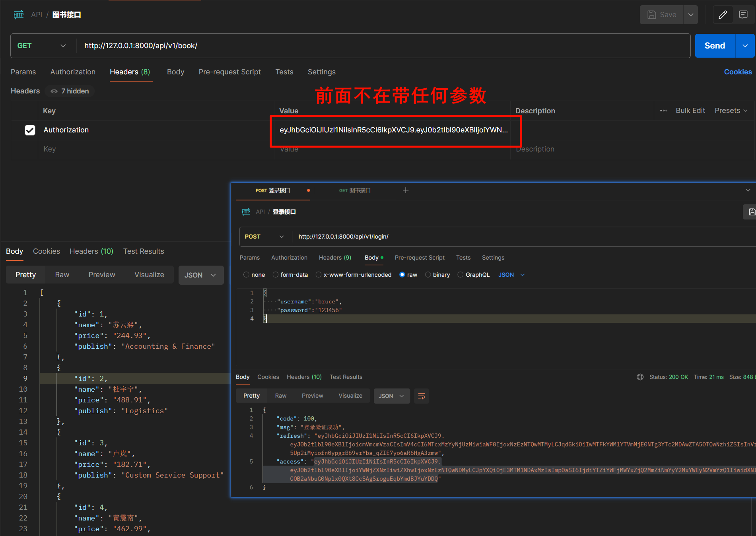Open Headers (10) tab in login response

point(304,377)
